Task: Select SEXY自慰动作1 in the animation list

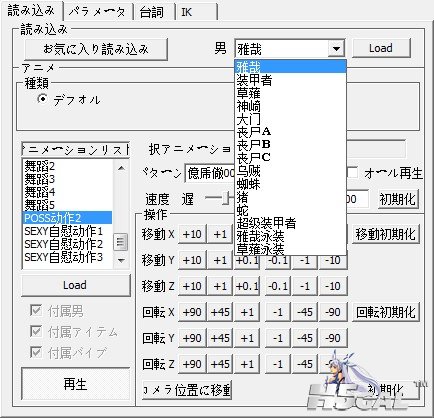Action: pyautogui.click(x=67, y=231)
